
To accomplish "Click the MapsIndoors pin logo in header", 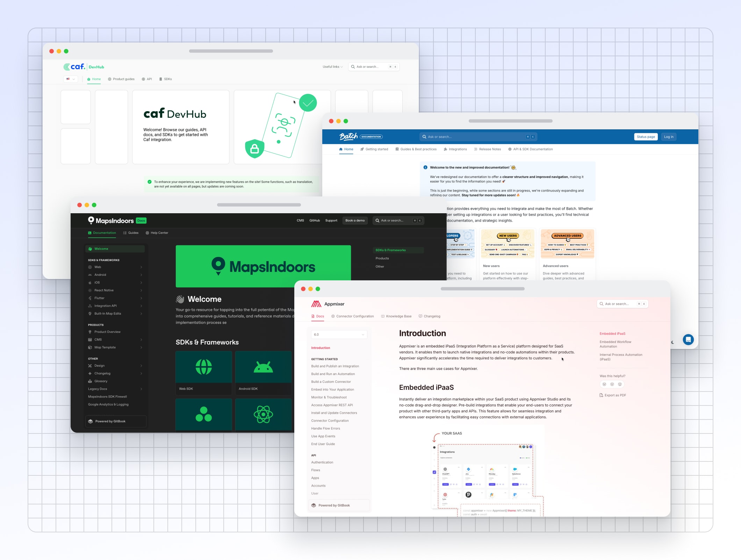I will pyautogui.click(x=91, y=220).
